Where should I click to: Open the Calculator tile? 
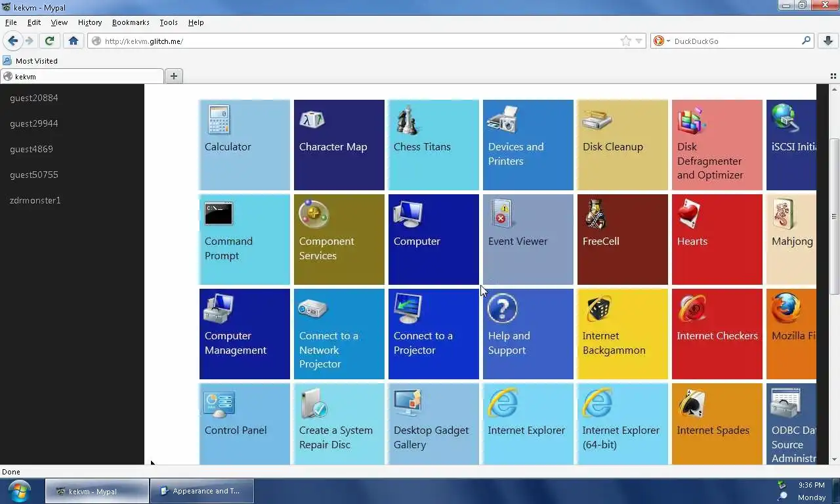click(244, 145)
